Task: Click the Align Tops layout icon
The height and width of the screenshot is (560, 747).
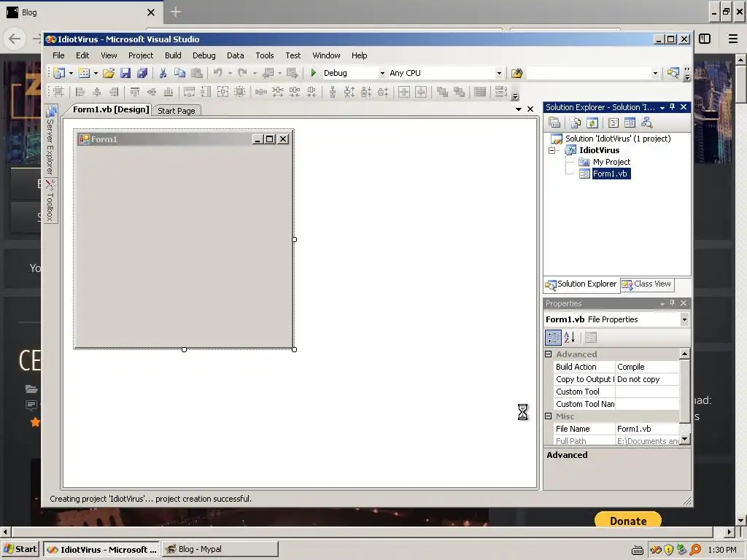Action: (135, 91)
